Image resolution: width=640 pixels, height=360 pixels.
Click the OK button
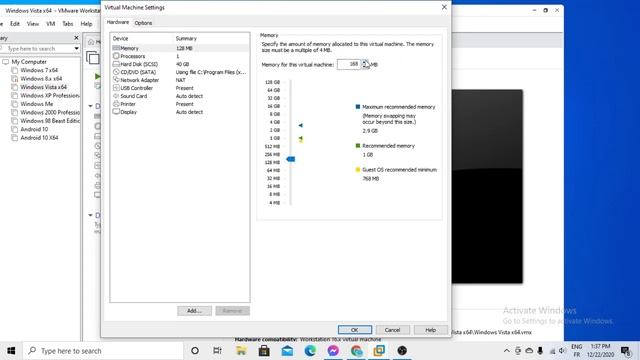(355, 330)
